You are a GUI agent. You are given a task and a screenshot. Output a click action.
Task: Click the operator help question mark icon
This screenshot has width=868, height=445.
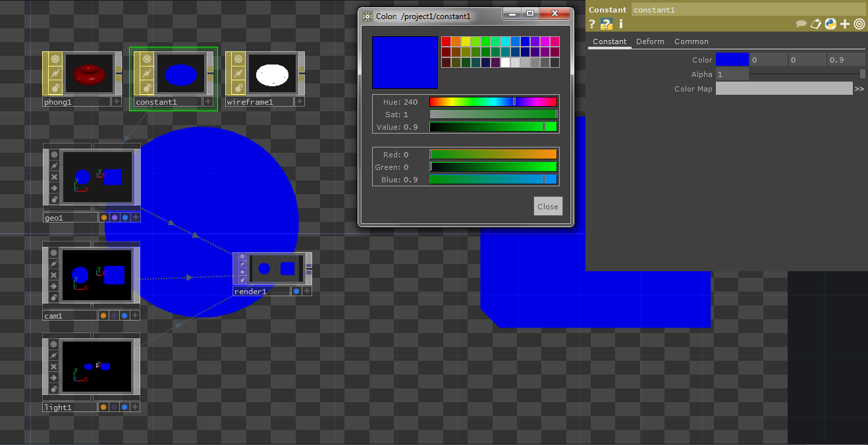click(x=592, y=24)
